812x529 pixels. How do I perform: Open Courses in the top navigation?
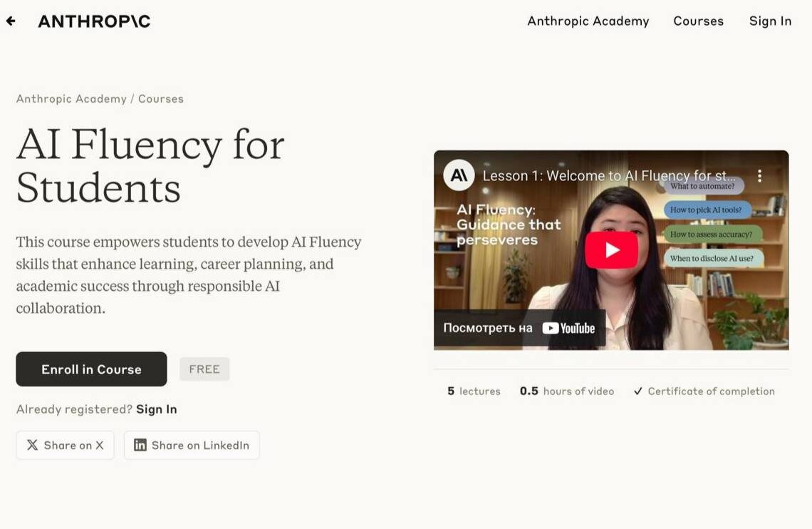point(698,21)
